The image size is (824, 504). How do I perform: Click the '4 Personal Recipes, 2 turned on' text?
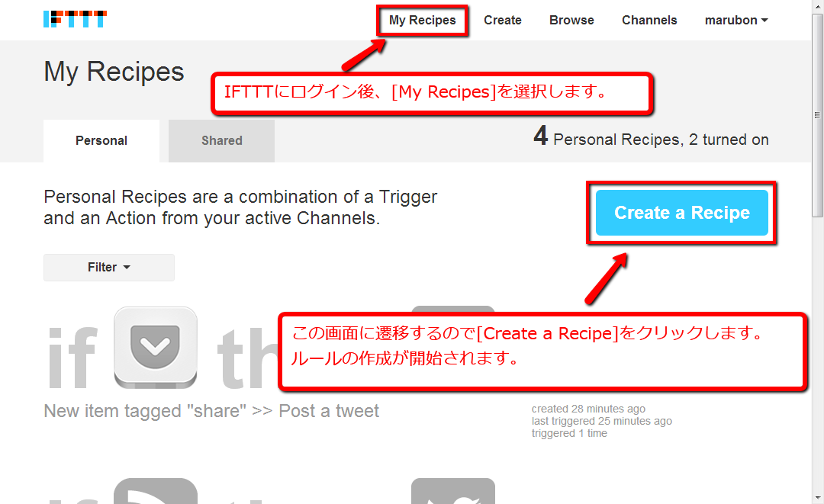pos(651,137)
